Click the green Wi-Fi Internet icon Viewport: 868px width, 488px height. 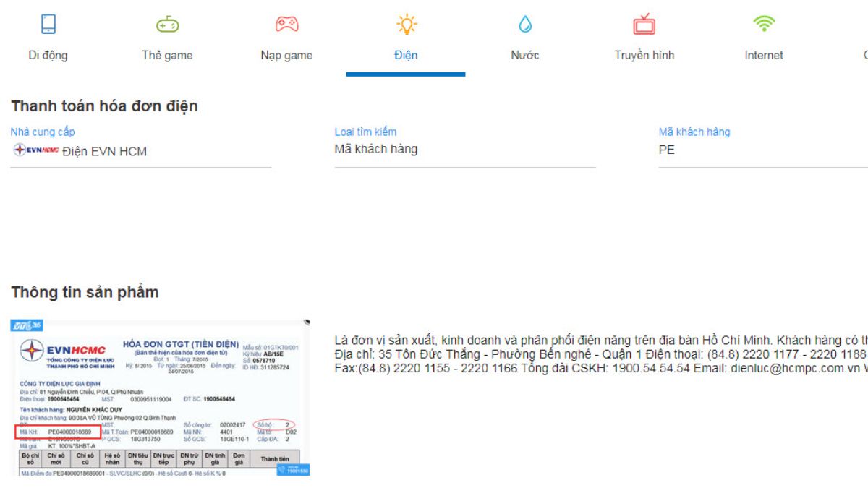click(764, 24)
